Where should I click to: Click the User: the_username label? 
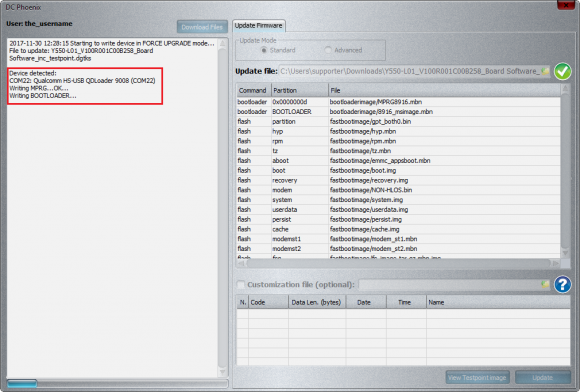tap(39, 24)
